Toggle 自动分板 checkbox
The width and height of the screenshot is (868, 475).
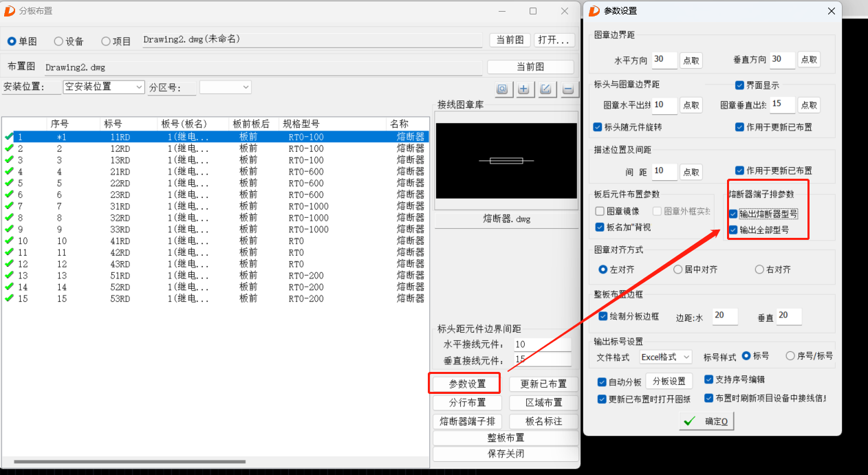pos(603,382)
